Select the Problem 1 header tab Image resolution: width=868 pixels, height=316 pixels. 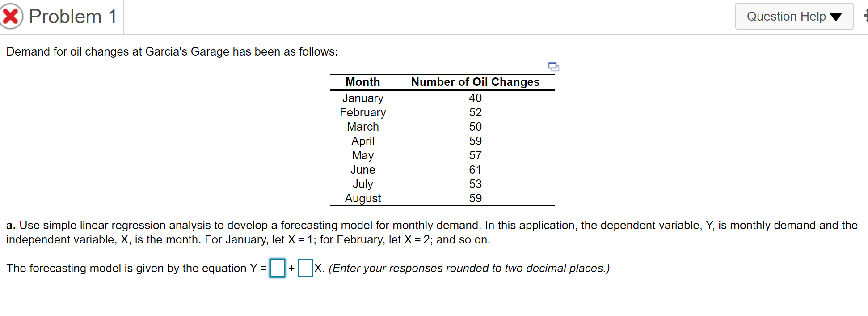pyautogui.click(x=73, y=16)
